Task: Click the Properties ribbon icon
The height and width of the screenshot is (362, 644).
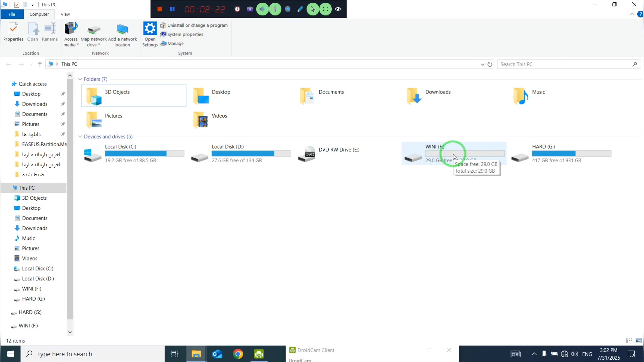Action: pos(13,29)
